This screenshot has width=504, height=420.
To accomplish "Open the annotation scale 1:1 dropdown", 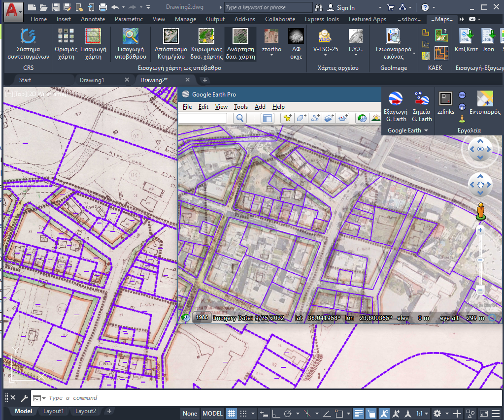I will (422, 414).
